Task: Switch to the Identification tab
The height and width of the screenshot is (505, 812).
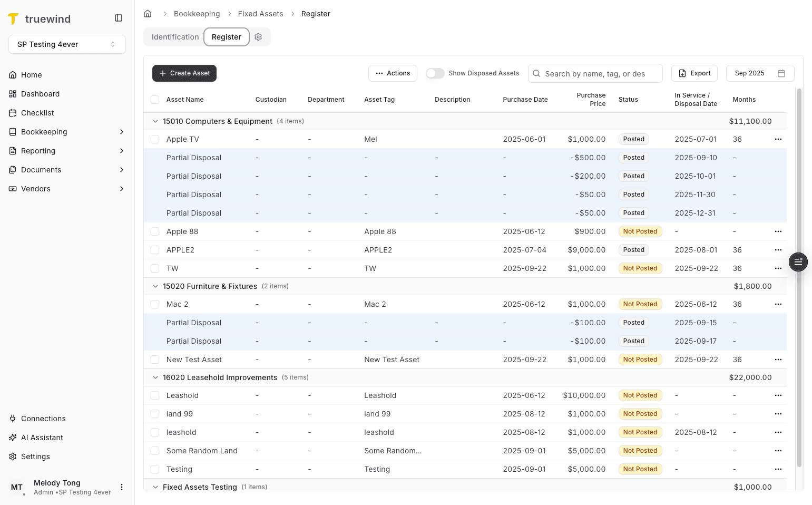Action: tap(175, 37)
